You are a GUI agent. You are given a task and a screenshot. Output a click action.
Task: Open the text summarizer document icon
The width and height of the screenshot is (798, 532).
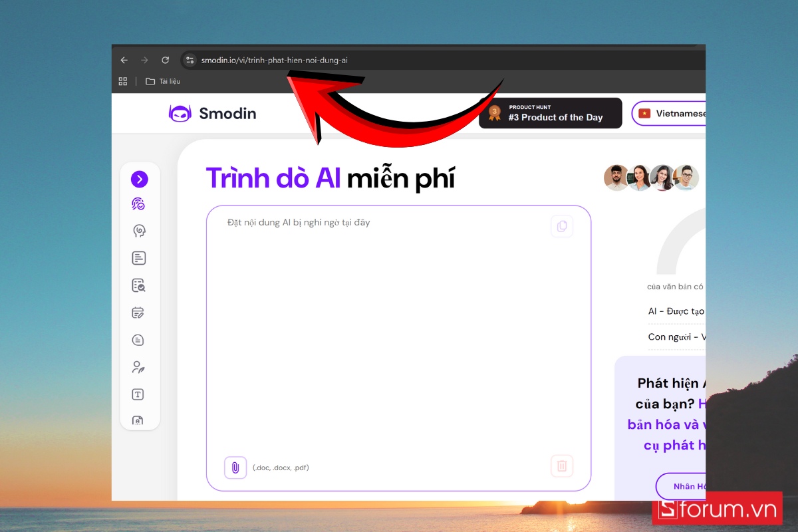point(139,258)
